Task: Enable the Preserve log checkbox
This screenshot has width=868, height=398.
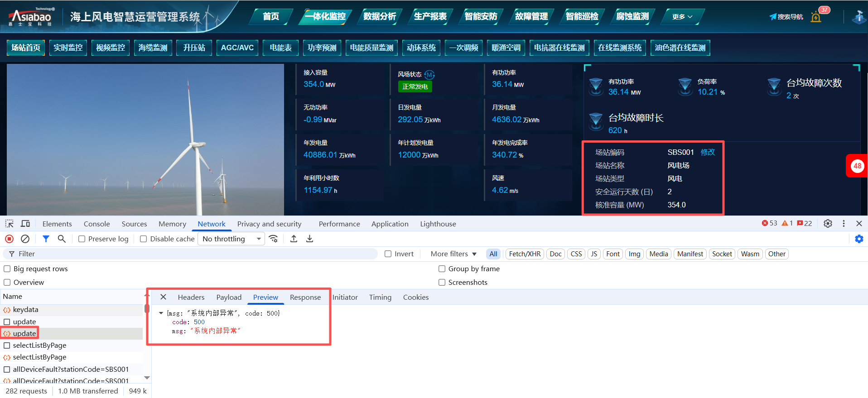Action: point(82,239)
